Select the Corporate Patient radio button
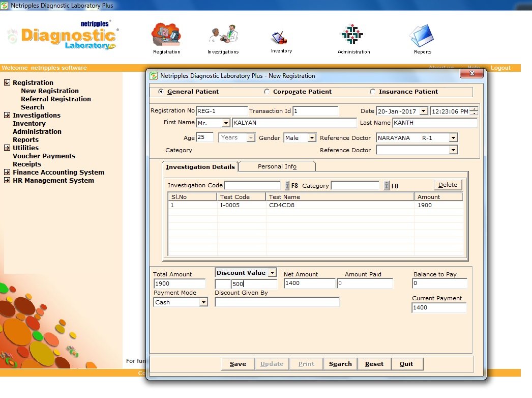Screen dimensions: 532x398 point(267,92)
